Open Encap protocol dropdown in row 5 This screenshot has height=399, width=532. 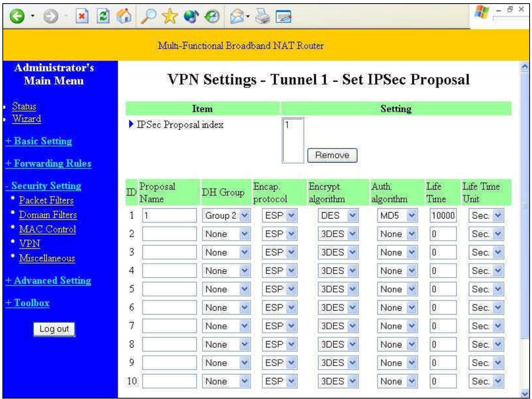pyautogui.click(x=279, y=289)
